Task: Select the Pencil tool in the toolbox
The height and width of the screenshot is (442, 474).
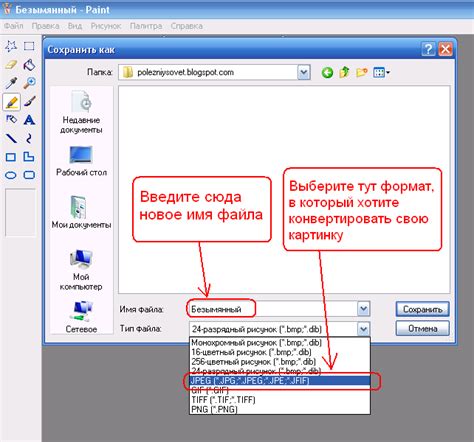Action: click(x=11, y=101)
